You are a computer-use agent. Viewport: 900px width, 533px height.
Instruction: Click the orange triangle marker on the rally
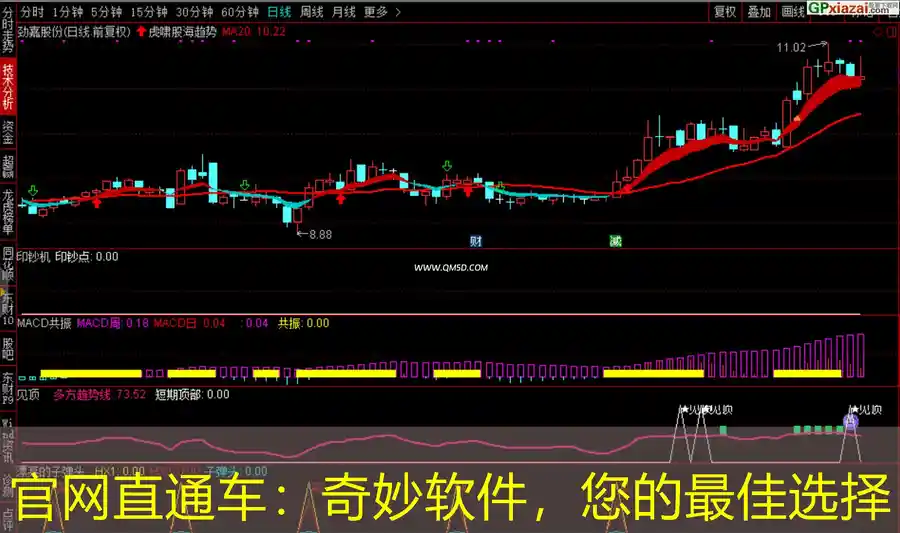(797, 119)
